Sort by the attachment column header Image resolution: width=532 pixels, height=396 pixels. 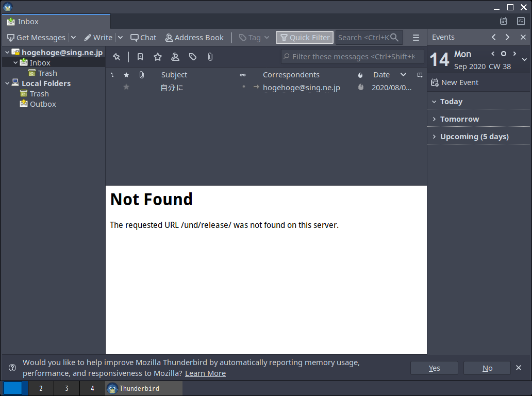pyautogui.click(x=142, y=75)
